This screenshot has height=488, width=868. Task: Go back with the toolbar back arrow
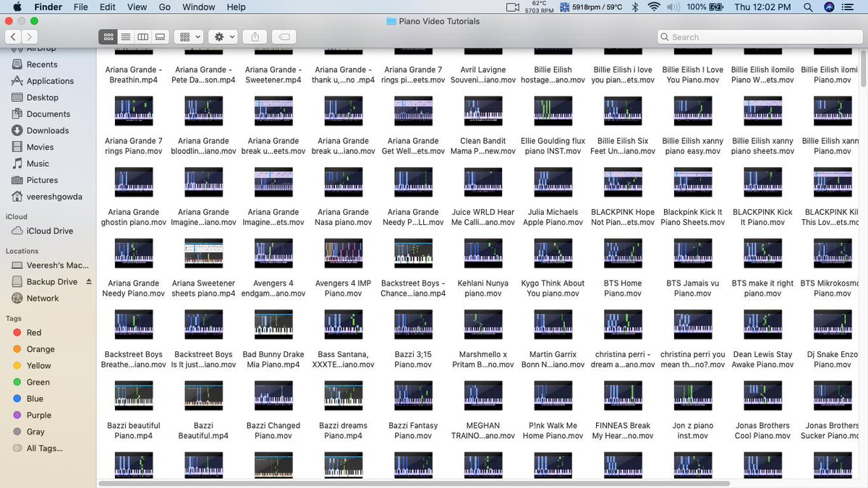coord(12,36)
